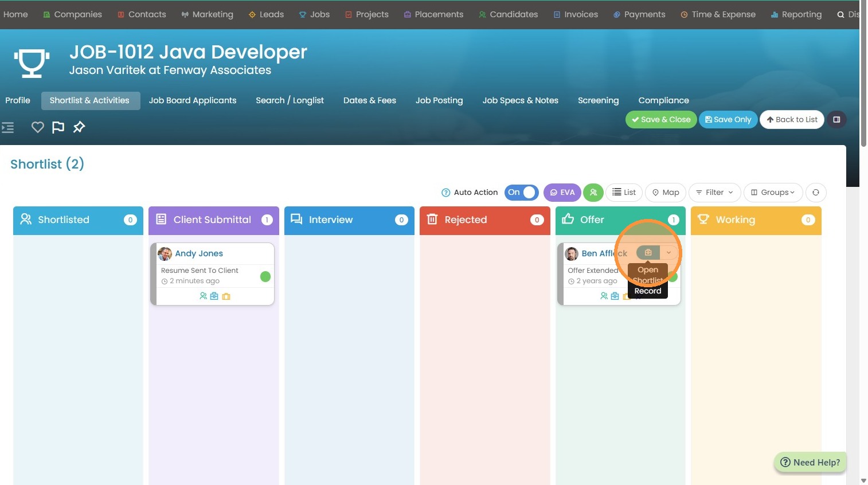The width and height of the screenshot is (868, 485).
Task: Click the trophy job icon in header
Action: [x=32, y=62]
